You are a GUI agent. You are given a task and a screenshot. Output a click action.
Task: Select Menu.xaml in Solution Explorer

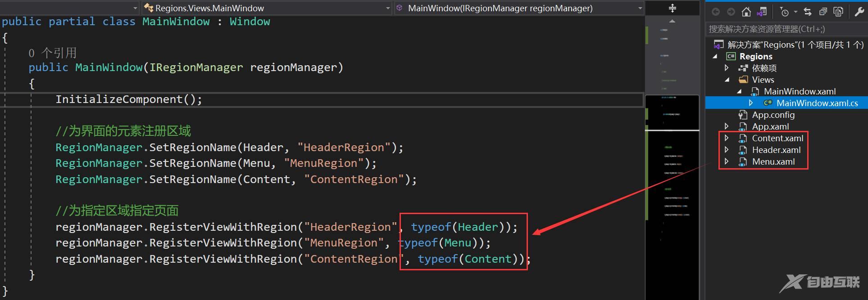click(x=773, y=161)
